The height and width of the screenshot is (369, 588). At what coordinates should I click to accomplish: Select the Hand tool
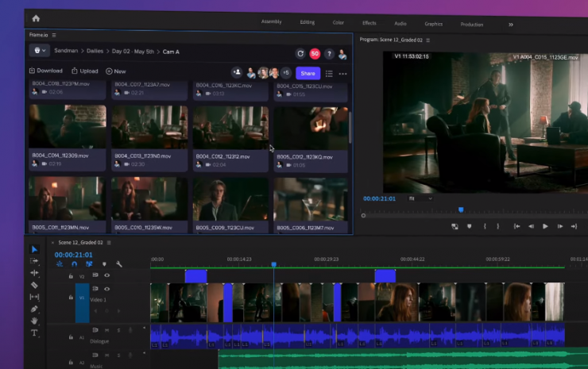pos(34,321)
